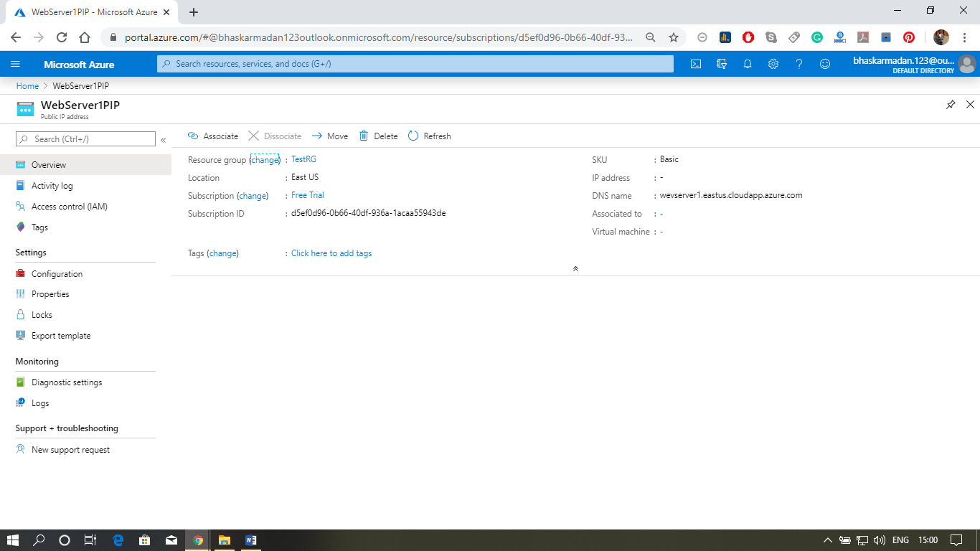
Task: Click the resource menu search box
Action: pyautogui.click(x=85, y=139)
